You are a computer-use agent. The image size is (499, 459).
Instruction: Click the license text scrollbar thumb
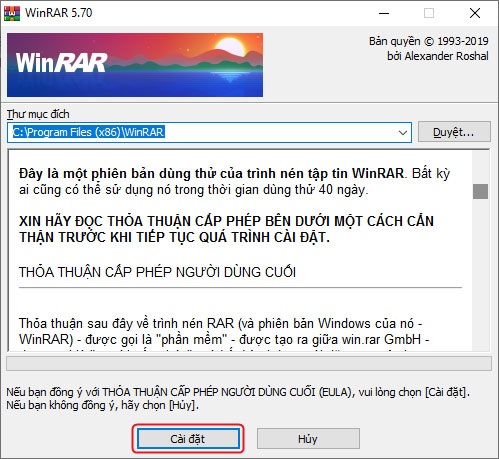coord(480,191)
